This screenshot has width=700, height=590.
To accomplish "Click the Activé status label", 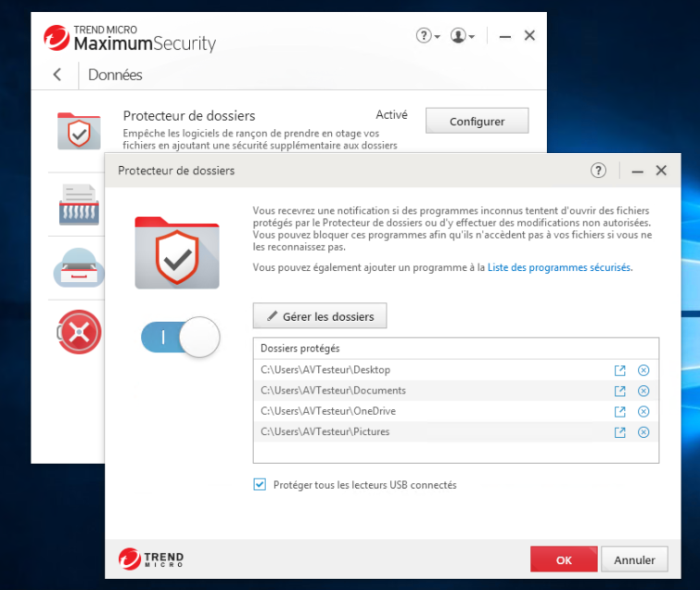I will [391, 115].
